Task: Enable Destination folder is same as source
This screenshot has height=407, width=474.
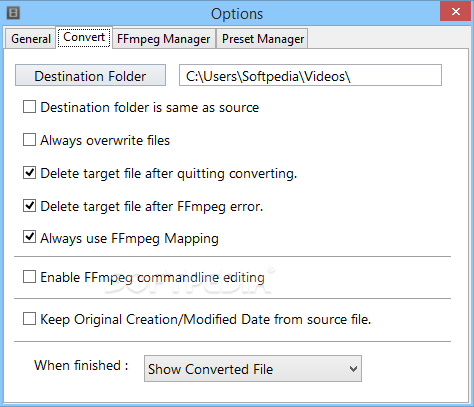Action: tap(29, 107)
